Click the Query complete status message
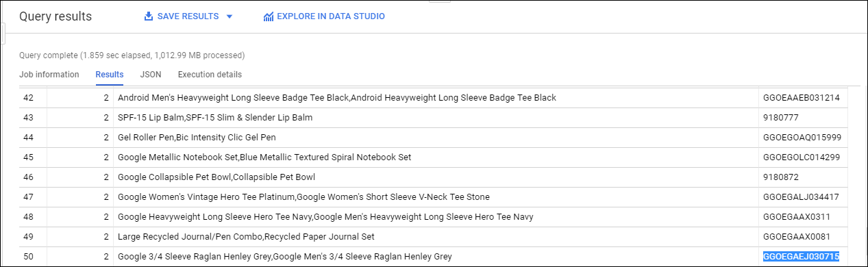The width and height of the screenshot is (868, 267). point(132,55)
